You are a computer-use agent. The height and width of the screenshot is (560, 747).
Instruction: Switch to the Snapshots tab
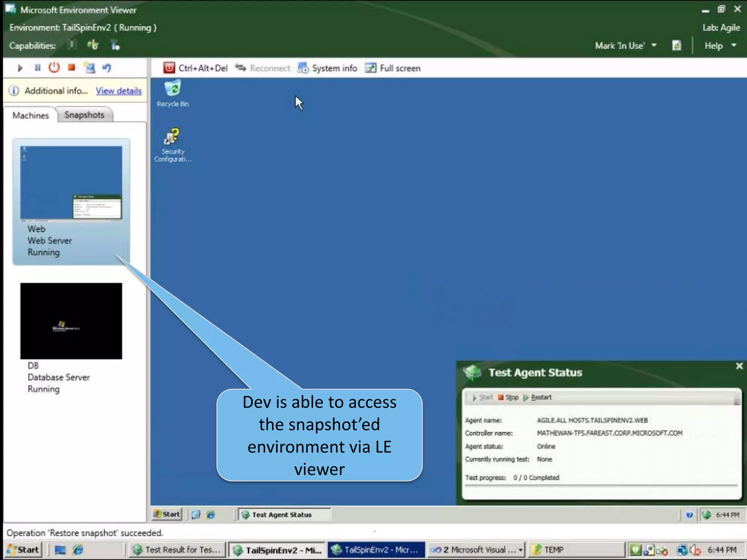(x=84, y=115)
